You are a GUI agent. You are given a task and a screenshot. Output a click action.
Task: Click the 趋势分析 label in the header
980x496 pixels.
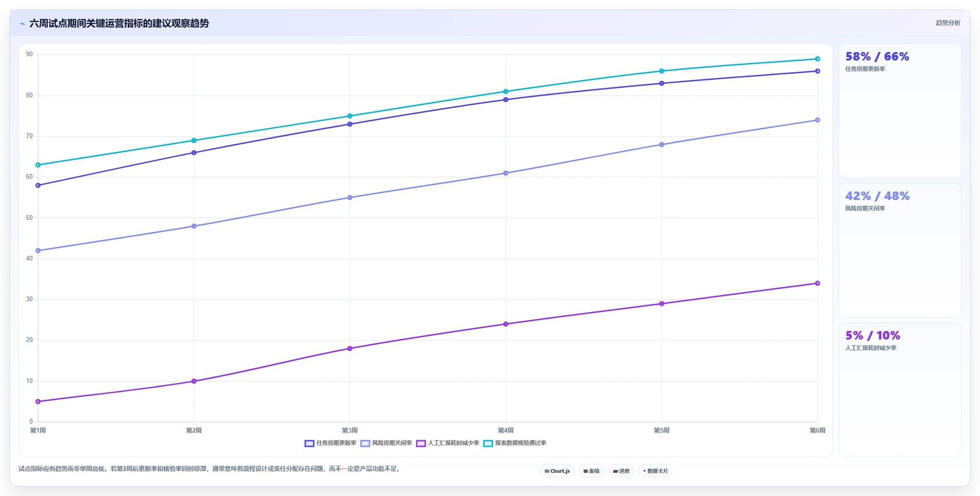[948, 23]
